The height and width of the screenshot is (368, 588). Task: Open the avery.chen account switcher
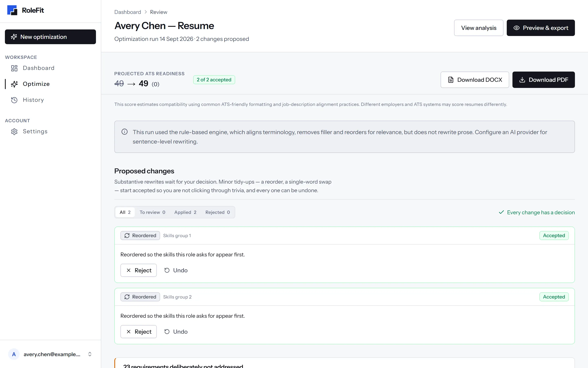(50, 354)
